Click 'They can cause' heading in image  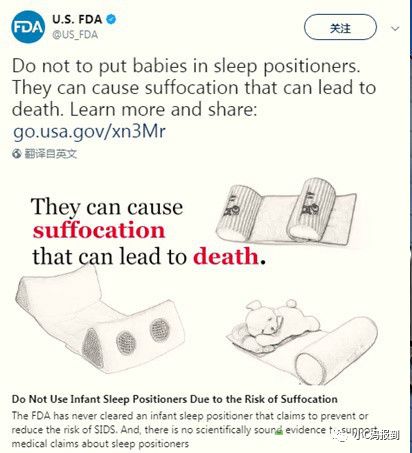(107, 207)
